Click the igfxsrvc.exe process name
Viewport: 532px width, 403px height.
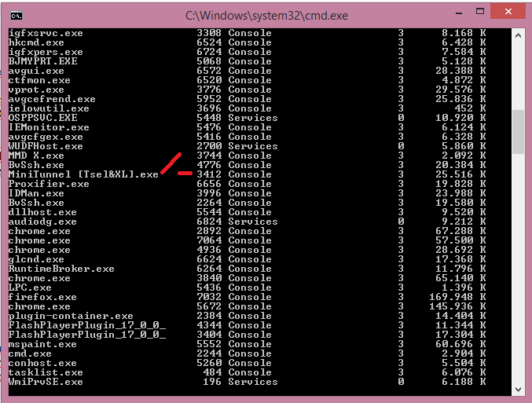click(x=46, y=33)
